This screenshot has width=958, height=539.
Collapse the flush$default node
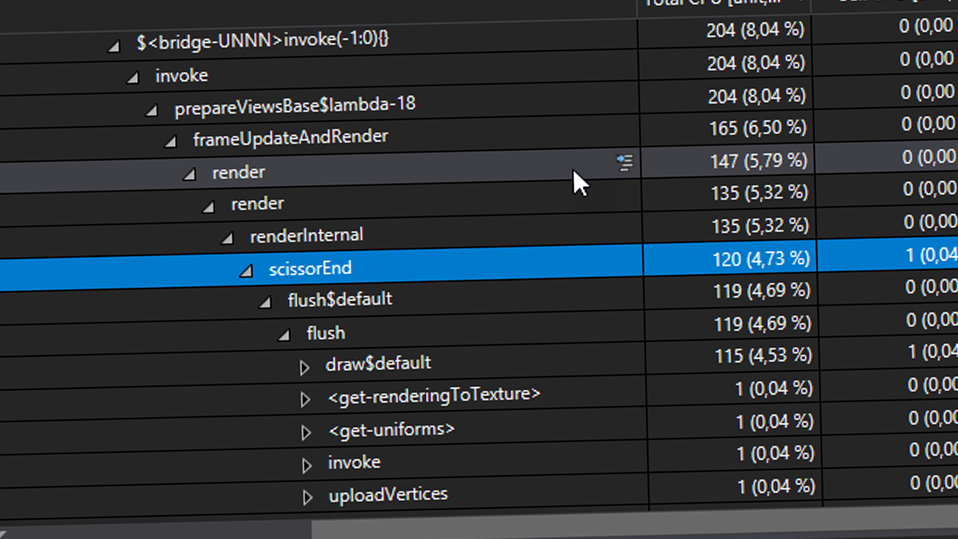265,302
